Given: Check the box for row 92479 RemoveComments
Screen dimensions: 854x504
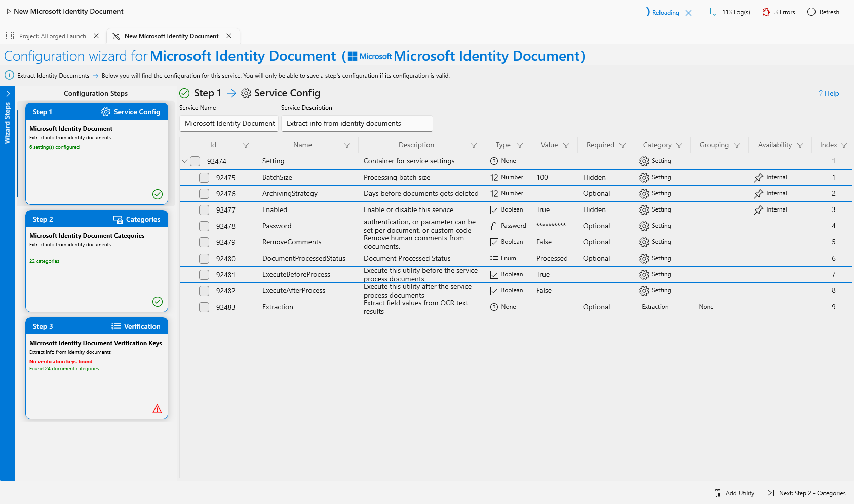Looking at the screenshot, I should click(204, 242).
